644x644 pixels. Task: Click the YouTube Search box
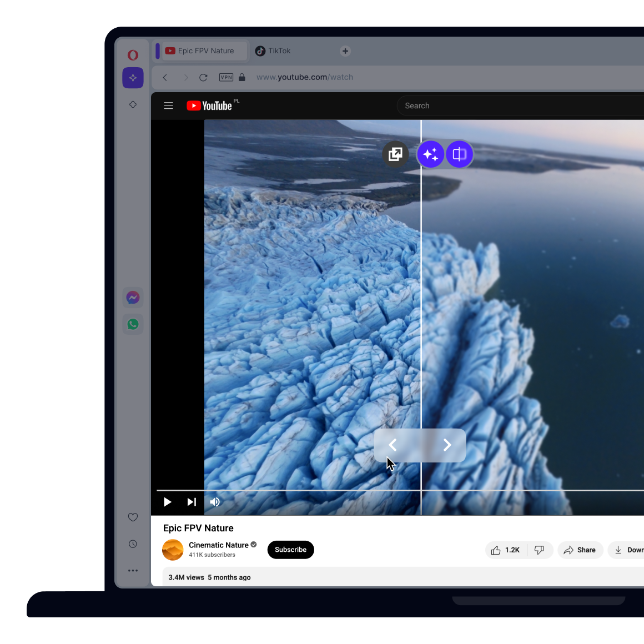(x=520, y=105)
